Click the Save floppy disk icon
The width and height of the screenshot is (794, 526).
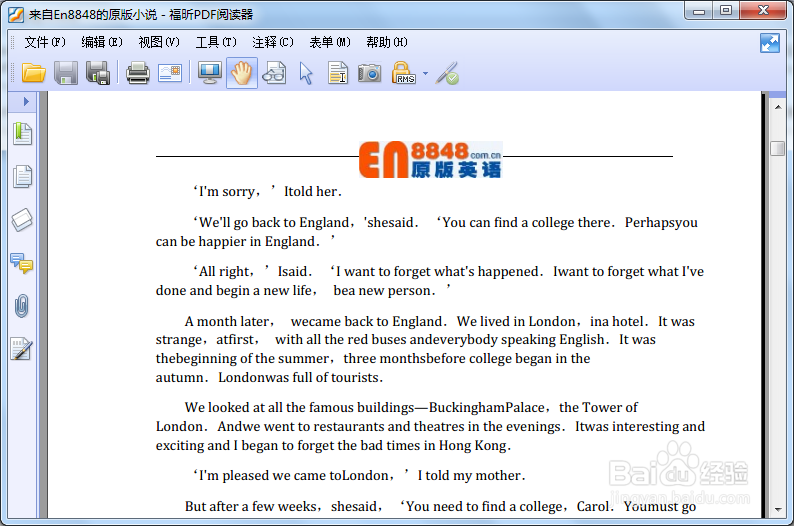click(x=66, y=73)
